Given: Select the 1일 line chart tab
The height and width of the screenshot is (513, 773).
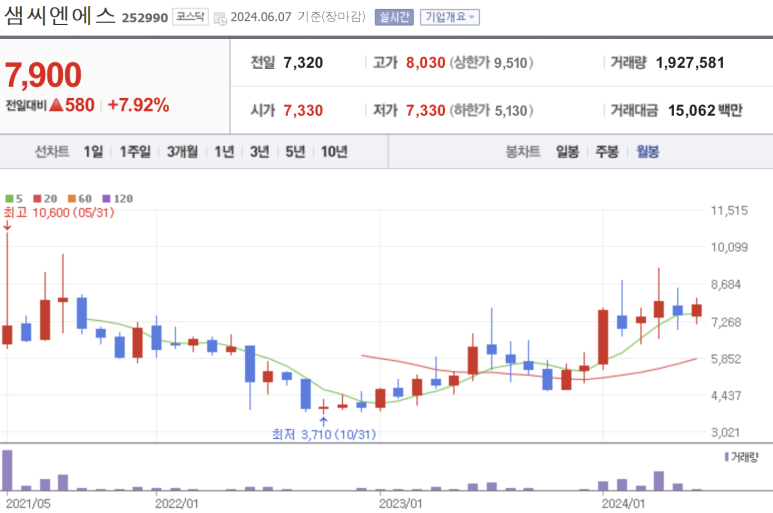Looking at the screenshot, I should (x=93, y=151).
